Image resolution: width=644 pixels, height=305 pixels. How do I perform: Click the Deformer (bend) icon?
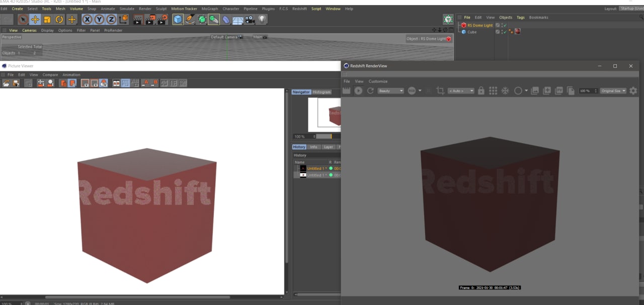click(226, 20)
